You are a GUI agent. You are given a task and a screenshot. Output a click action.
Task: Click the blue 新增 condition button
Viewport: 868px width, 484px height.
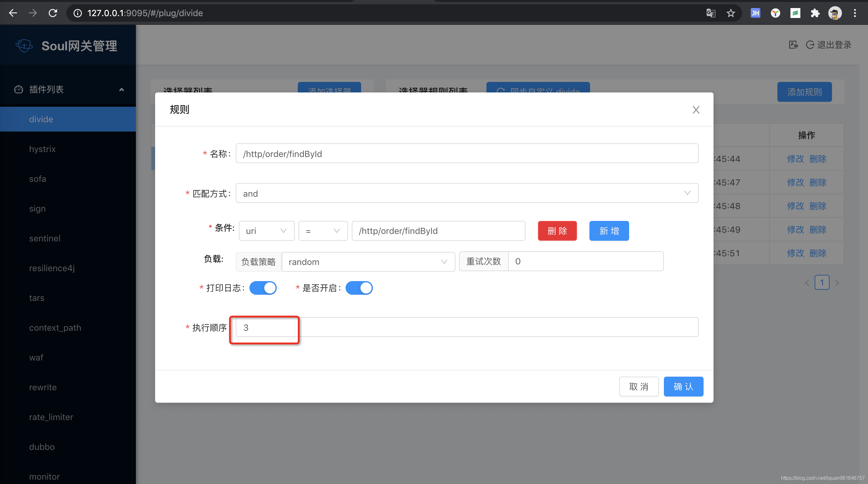[609, 231]
